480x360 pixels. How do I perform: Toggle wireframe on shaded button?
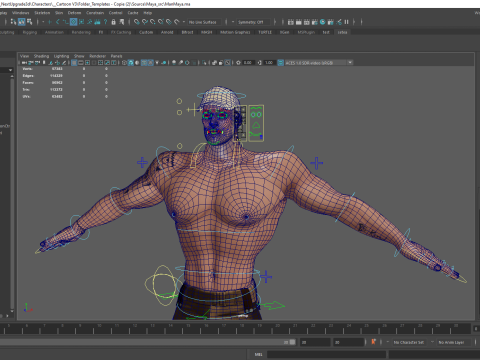144,63
